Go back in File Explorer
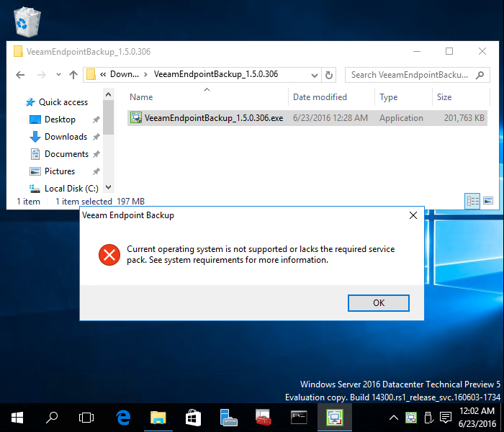Image resolution: width=504 pixels, height=432 pixels. coord(20,75)
